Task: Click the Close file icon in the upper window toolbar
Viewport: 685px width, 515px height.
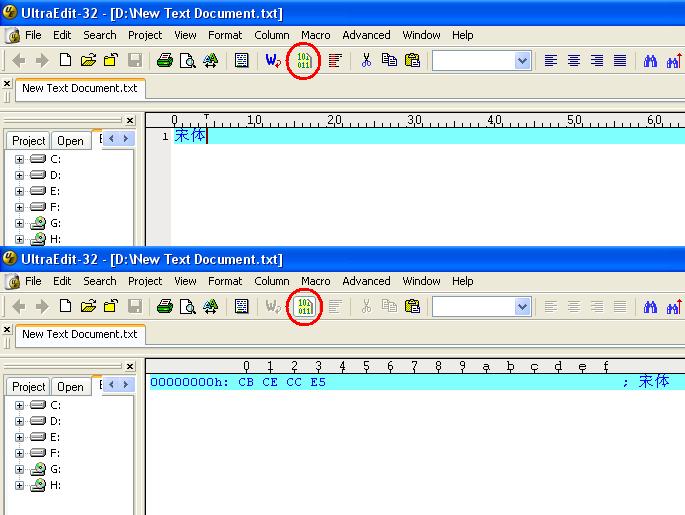Action: [111, 60]
